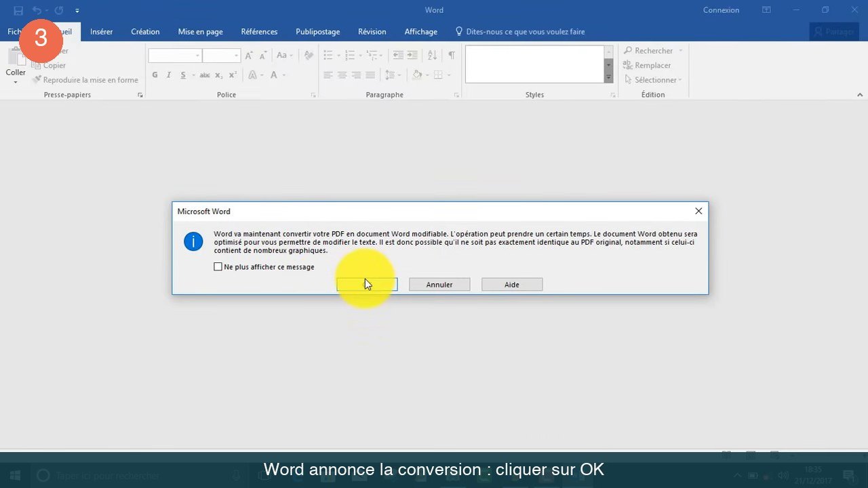Click the paint bucket shading icon
The width and height of the screenshot is (868, 488).
[x=417, y=75]
